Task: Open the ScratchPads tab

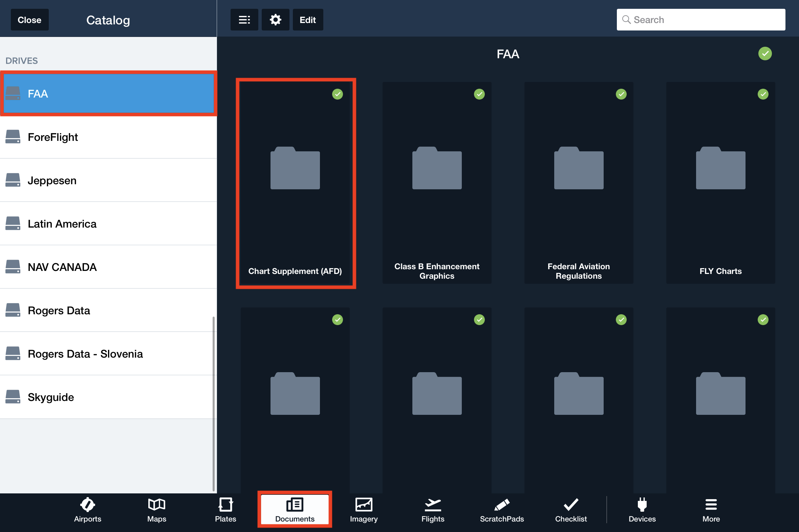Action: pos(502,510)
